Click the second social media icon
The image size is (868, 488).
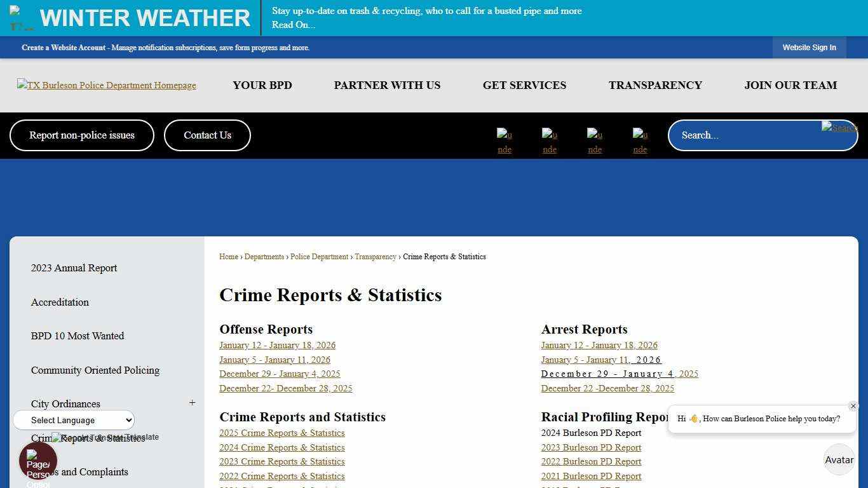coord(549,140)
